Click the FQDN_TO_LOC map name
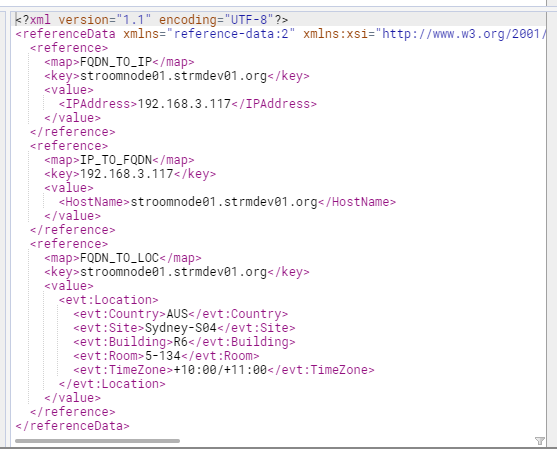This screenshot has height=449, width=557. click(119, 258)
